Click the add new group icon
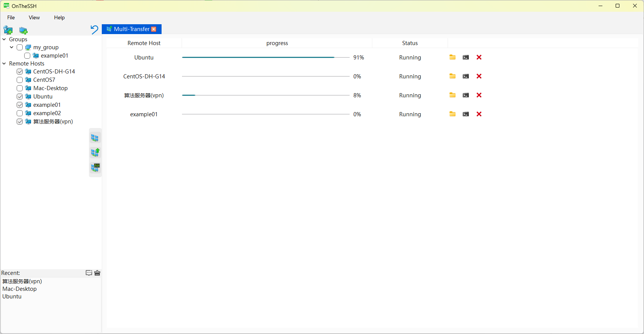Image resolution: width=644 pixels, height=334 pixels. (23, 30)
